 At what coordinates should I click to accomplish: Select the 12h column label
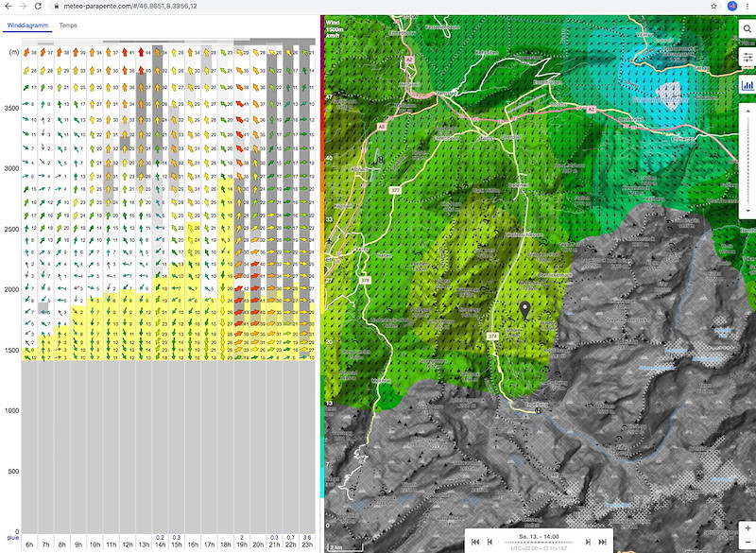tap(128, 544)
